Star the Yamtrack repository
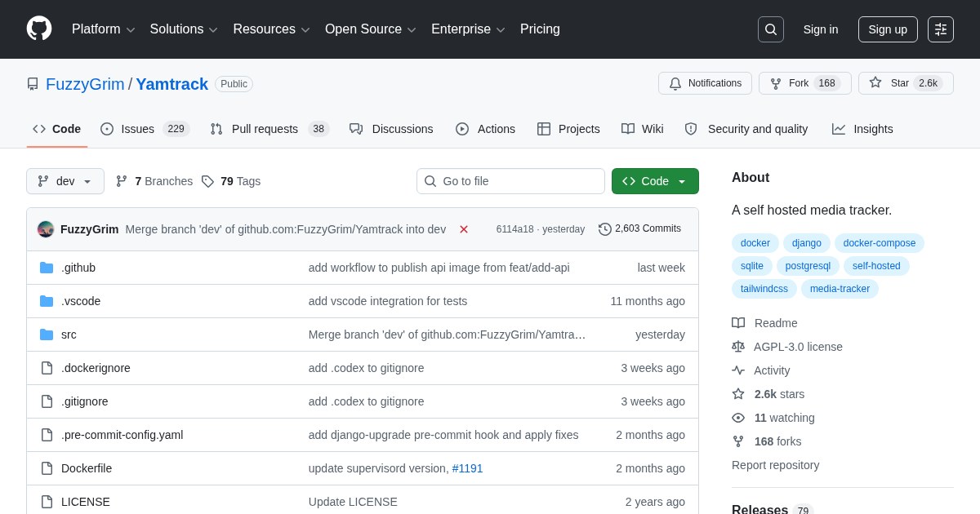The width and height of the screenshot is (980, 514). pyautogui.click(x=906, y=83)
